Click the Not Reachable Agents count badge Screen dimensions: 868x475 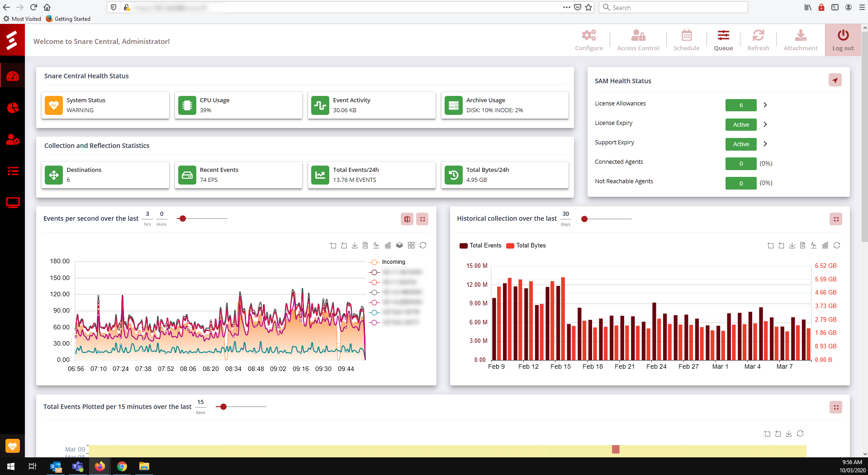[x=741, y=183]
